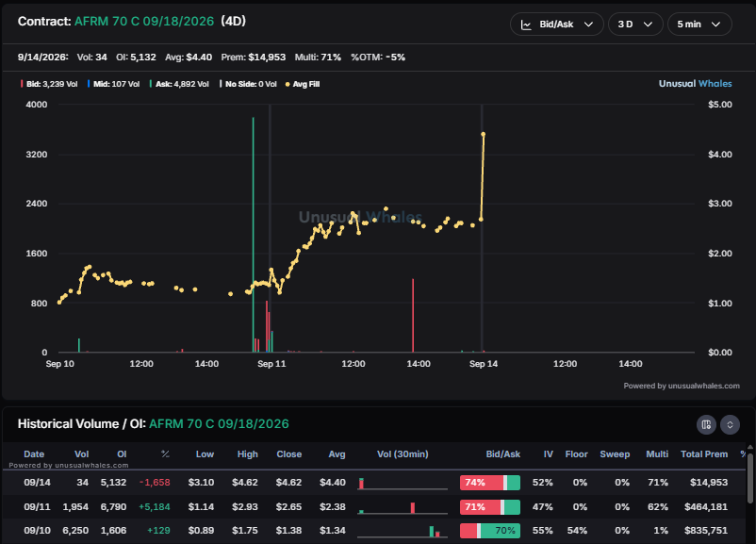Toggle the Ask 4,892 Vol legend series

point(179,84)
